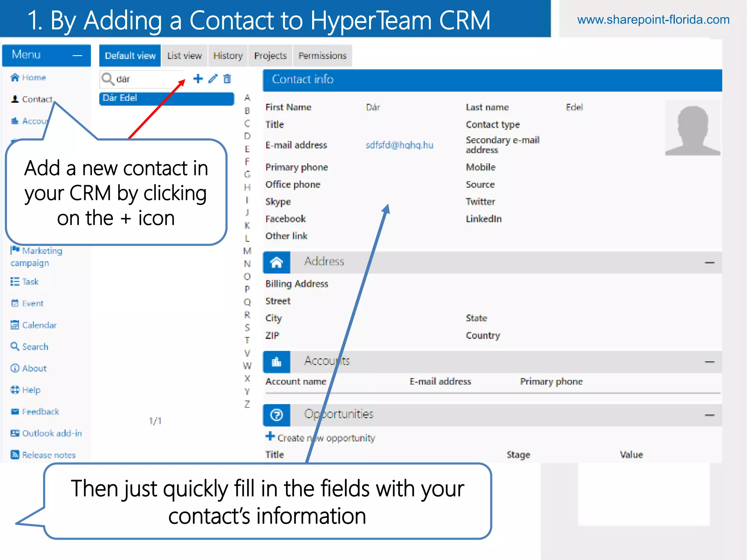Open Feedback in the side menu
Image resolution: width=747 pixels, height=560 pixels.
[35, 411]
